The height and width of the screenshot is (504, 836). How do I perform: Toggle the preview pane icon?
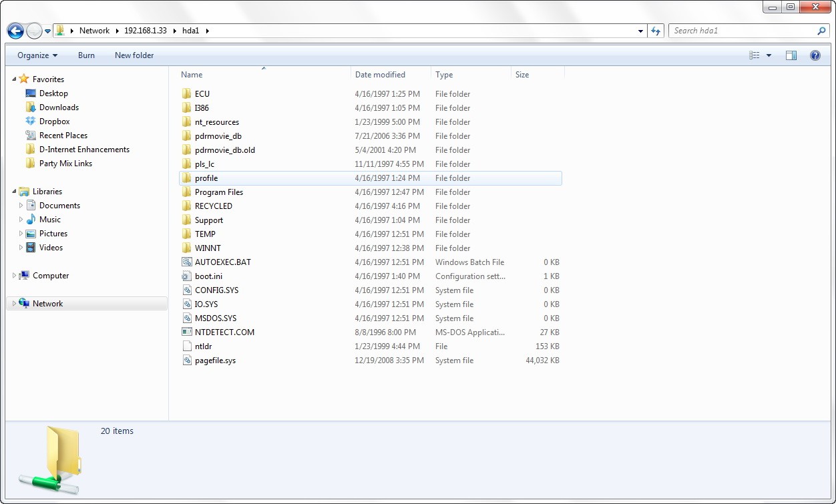tap(791, 55)
